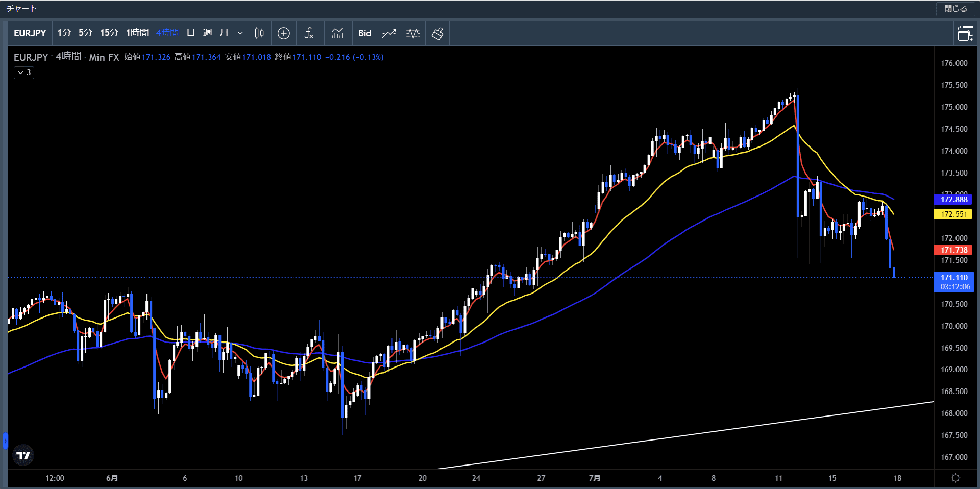Click the blue left sidebar expand handle
This screenshot has height=489, width=980.
click(x=5, y=441)
